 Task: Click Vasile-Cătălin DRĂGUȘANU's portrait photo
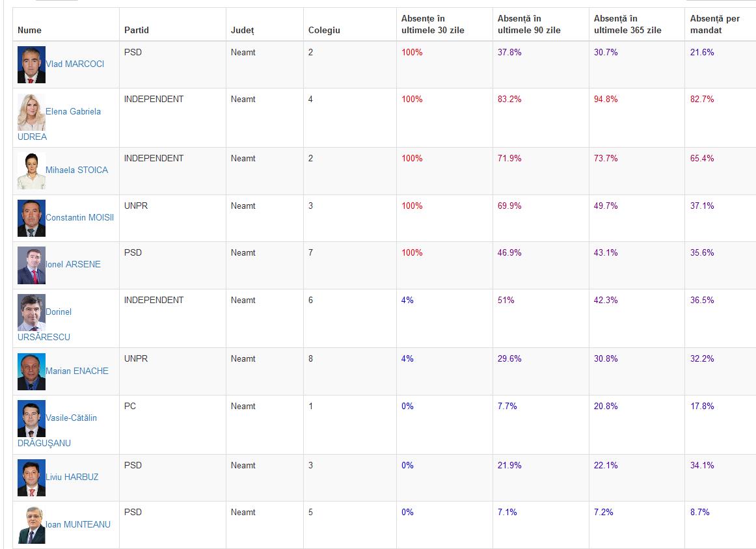[31, 418]
